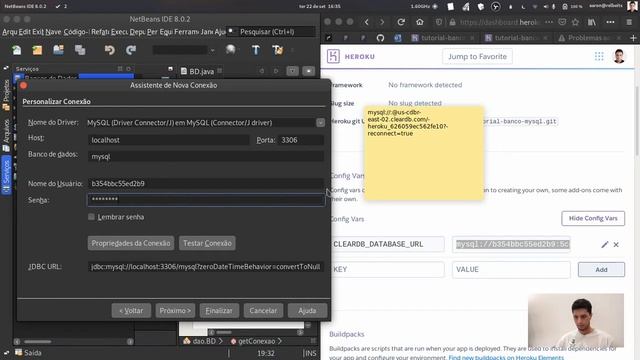This screenshot has height=360, width=640.
Task: Click the Redo arrow in NetBeans toolbar
Action: click(x=131, y=50)
